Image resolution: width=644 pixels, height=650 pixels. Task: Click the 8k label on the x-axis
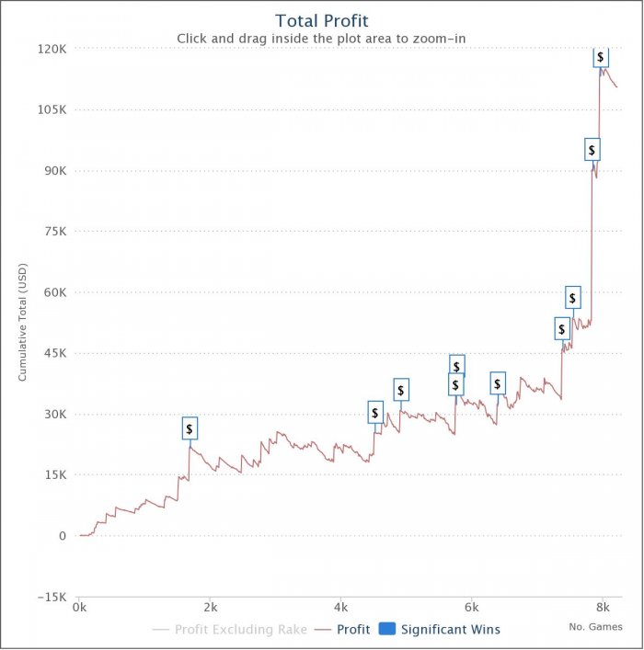(603, 608)
